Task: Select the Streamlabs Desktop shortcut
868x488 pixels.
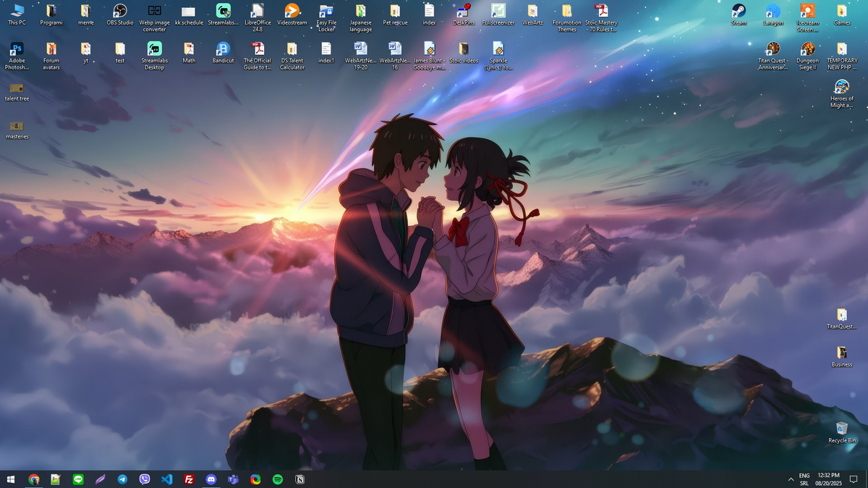Action: [x=154, y=56]
